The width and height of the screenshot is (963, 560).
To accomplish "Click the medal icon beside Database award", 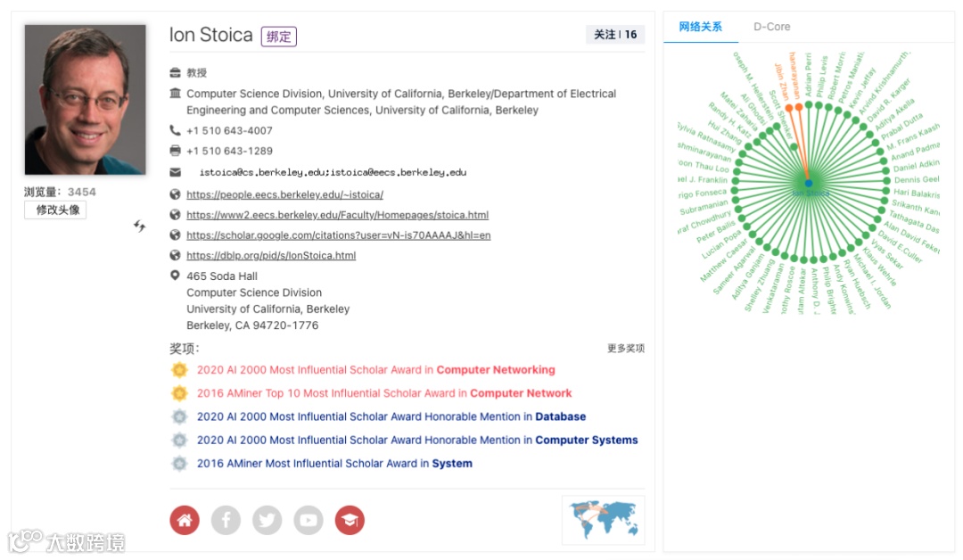I will 180,416.
